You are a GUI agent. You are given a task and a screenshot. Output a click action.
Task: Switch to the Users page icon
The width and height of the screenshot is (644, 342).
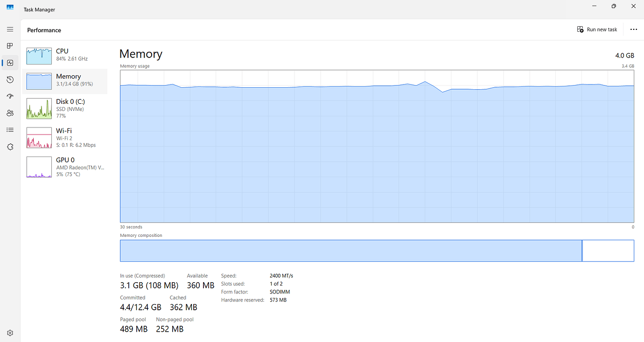pos(10,113)
